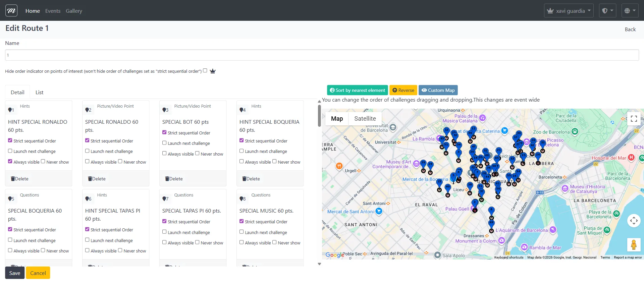Uncheck Always visible on HINT SPECIAL RONALDO
644x285 pixels.
(10, 161)
